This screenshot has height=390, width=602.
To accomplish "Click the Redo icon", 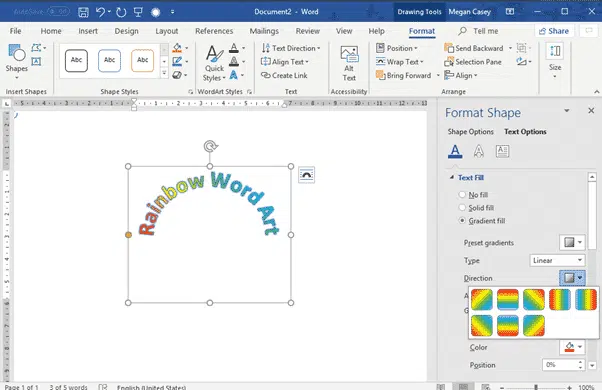I will [121, 12].
